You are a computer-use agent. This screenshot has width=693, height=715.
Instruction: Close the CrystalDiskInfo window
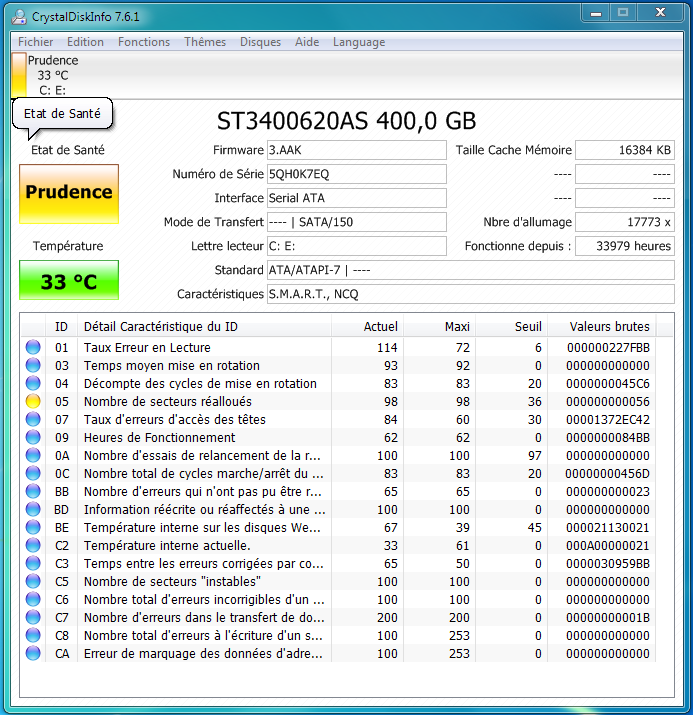(660, 13)
